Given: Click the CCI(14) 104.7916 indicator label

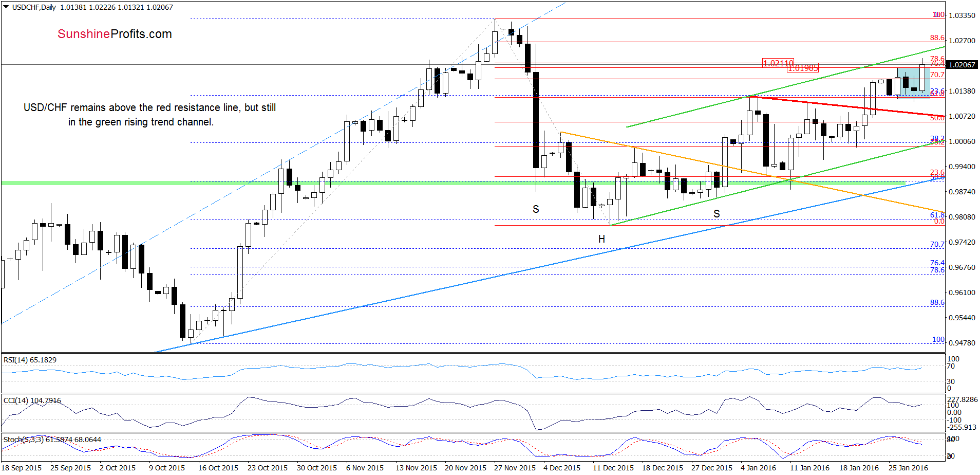Looking at the screenshot, I should pos(32,400).
